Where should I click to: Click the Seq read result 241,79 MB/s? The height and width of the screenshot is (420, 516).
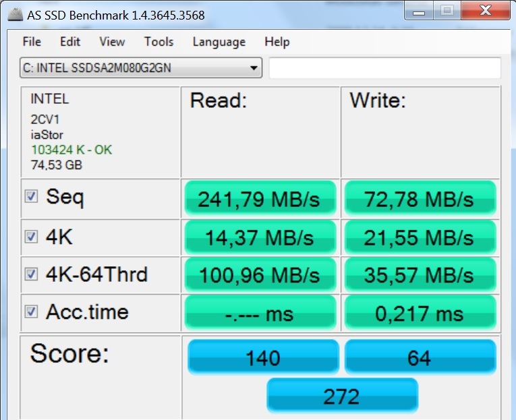click(260, 199)
